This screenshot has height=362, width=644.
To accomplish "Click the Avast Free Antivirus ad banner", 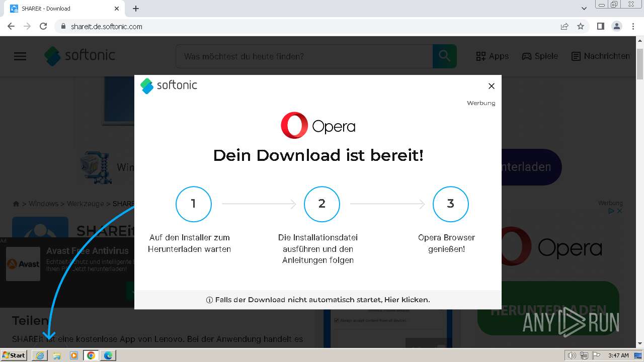I will (x=67, y=273).
